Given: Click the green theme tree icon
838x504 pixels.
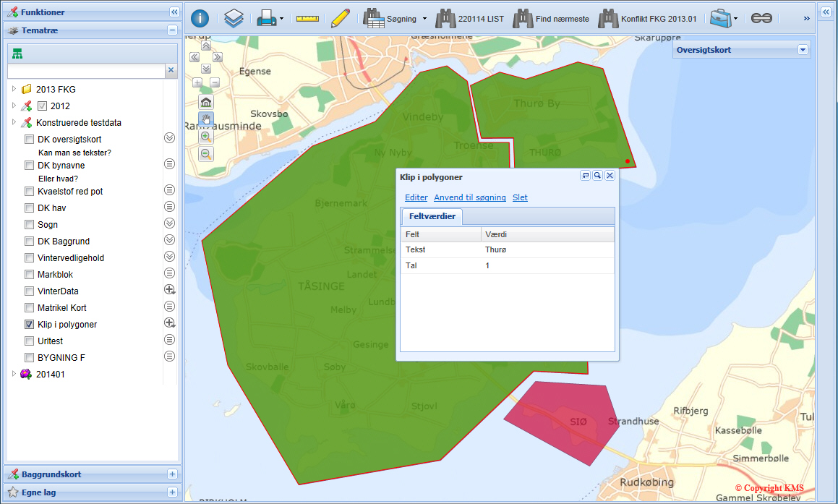Looking at the screenshot, I should (17, 54).
